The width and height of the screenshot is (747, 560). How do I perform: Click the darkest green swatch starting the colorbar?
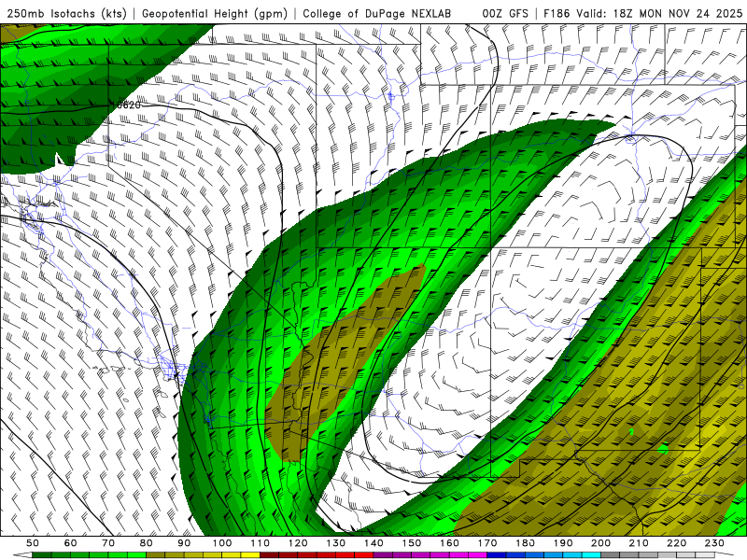[x=41, y=554]
